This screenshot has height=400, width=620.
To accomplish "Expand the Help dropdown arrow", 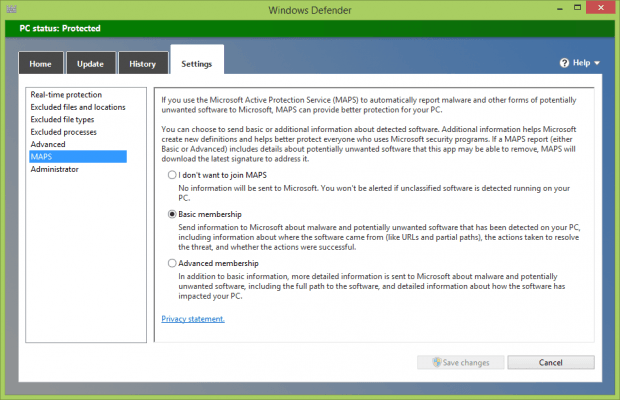I will coord(597,63).
